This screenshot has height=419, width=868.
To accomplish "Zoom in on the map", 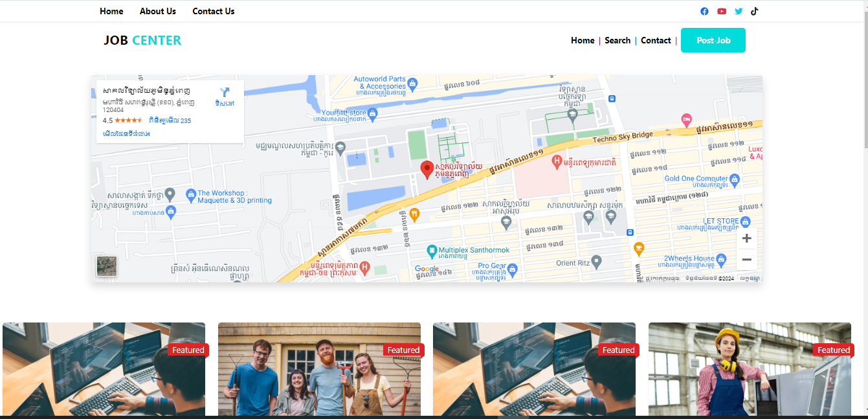I will pyautogui.click(x=746, y=238).
